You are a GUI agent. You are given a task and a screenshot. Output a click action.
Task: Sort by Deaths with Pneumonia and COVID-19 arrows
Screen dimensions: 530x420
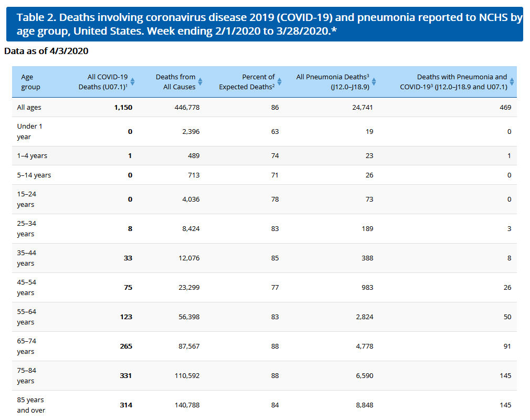[512, 82]
